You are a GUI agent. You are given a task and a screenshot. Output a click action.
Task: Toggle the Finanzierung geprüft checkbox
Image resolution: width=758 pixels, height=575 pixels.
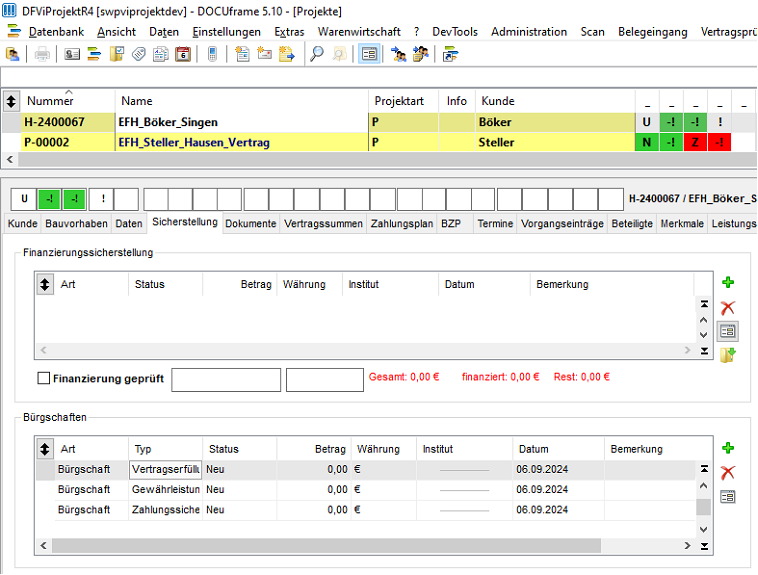click(x=44, y=378)
